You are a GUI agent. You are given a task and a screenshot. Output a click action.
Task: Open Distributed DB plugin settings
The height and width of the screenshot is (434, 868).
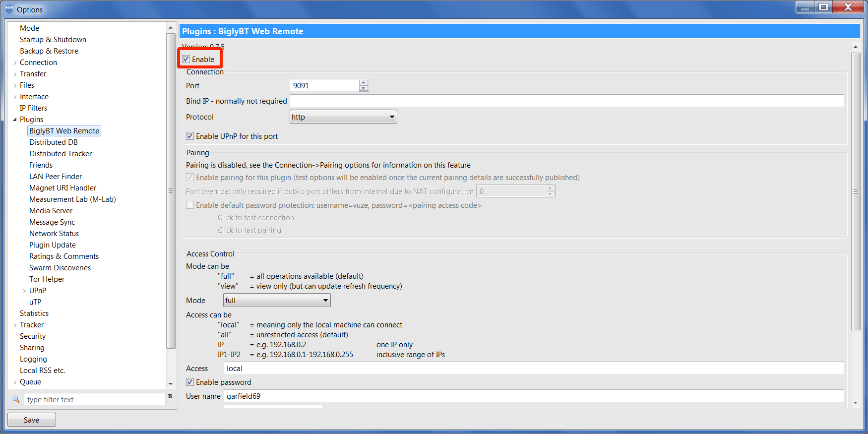tap(54, 142)
